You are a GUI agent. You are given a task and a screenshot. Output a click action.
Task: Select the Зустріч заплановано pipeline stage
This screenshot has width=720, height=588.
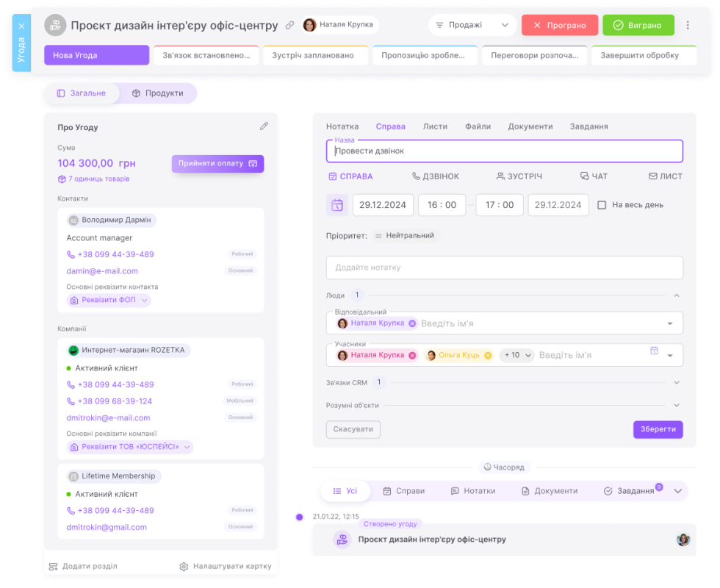tap(314, 55)
